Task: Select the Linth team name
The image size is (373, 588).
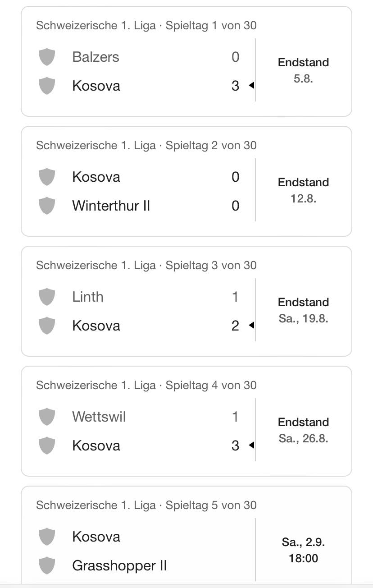Action: [88, 297]
